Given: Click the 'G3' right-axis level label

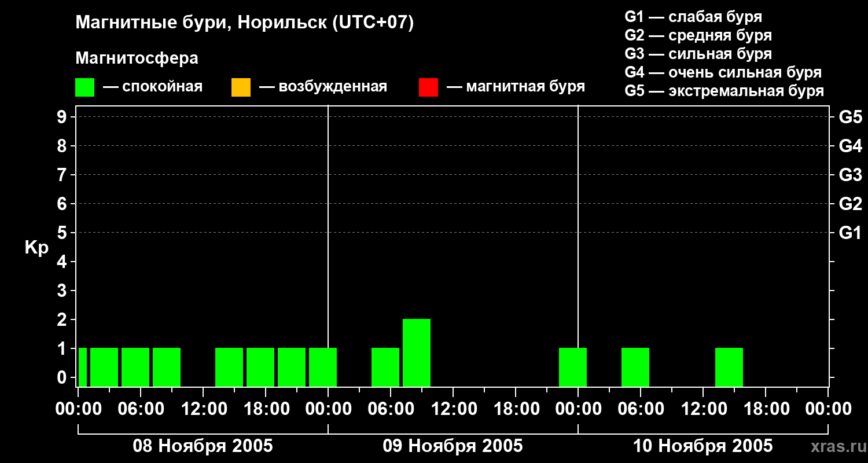Looking at the screenshot, I should coord(850,175).
